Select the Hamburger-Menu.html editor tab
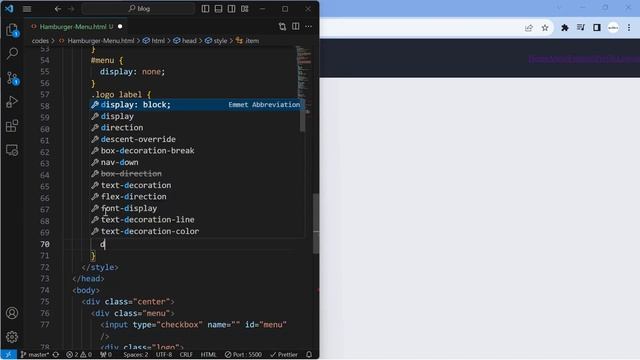The height and width of the screenshot is (360, 640). 76,27
